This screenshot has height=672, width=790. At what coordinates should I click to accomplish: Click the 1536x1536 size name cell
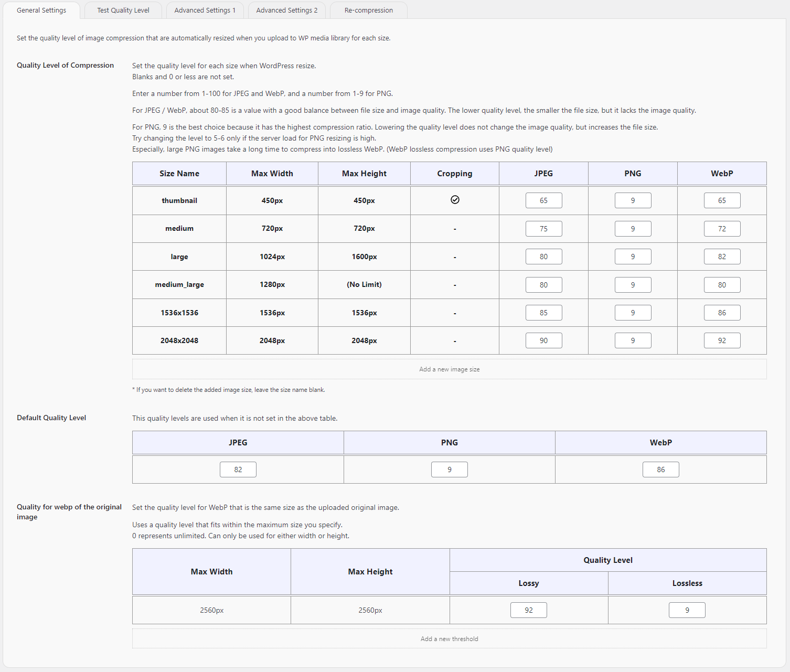click(x=179, y=313)
